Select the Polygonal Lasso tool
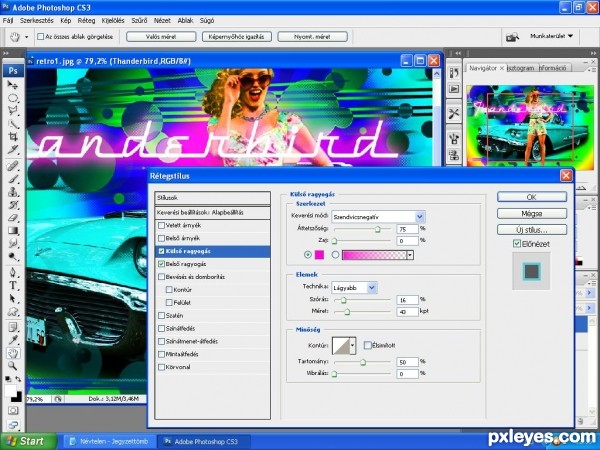The width and height of the screenshot is (600, 450). point(13,111)
